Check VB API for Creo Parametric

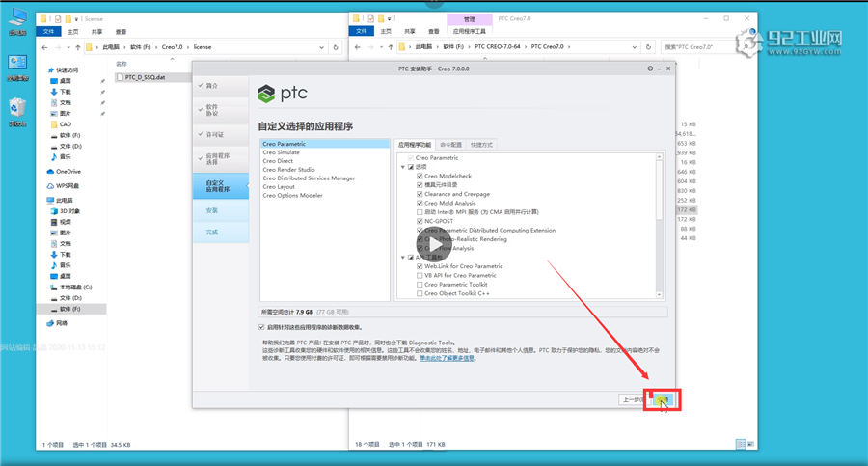420,275
